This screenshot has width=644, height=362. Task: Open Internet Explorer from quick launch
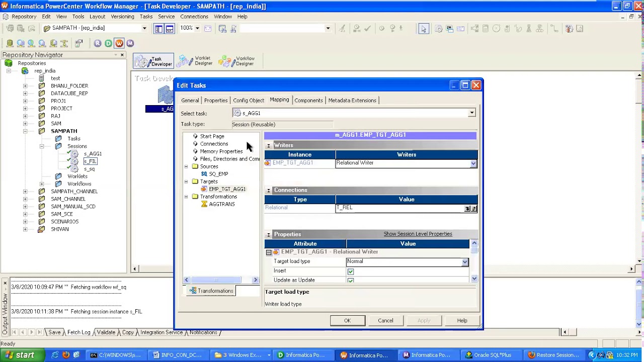(x=55, y=355)
